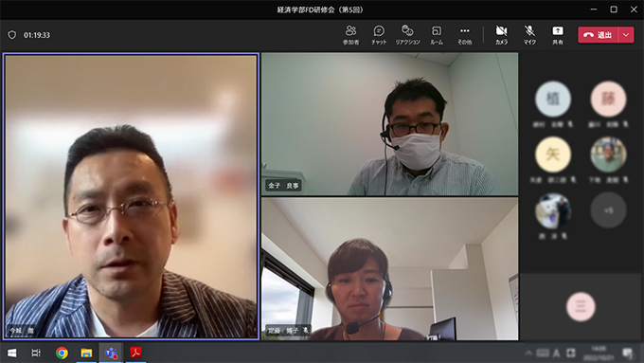The width and height of the screenshot is (644, 363).
Task: Open Google Chrome from the taskbar
Action: click(x=62, y=353)
